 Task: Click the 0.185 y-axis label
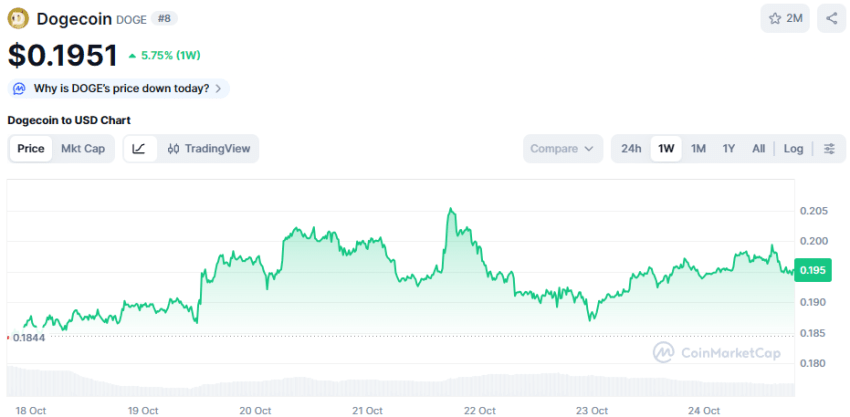coord(814,333)
